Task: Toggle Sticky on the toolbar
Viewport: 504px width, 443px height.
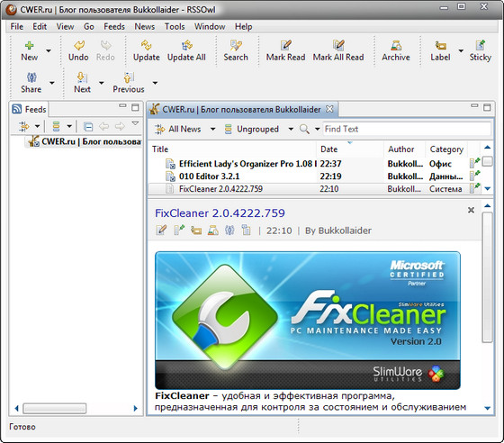Action: pyautogui.click(x=481, y=50)
